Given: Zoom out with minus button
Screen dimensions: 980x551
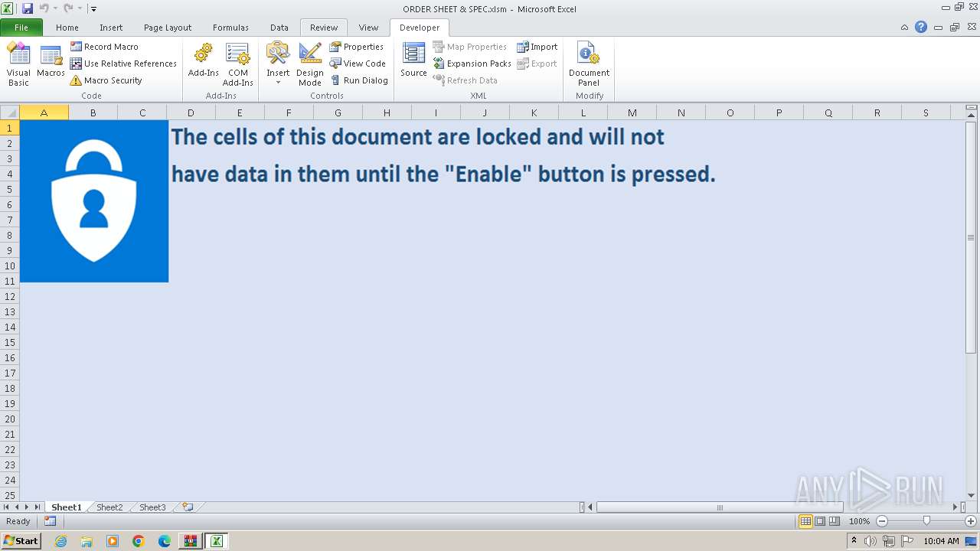Looking at the screenshot, I should pyautogui.click(x=881, y=521).
